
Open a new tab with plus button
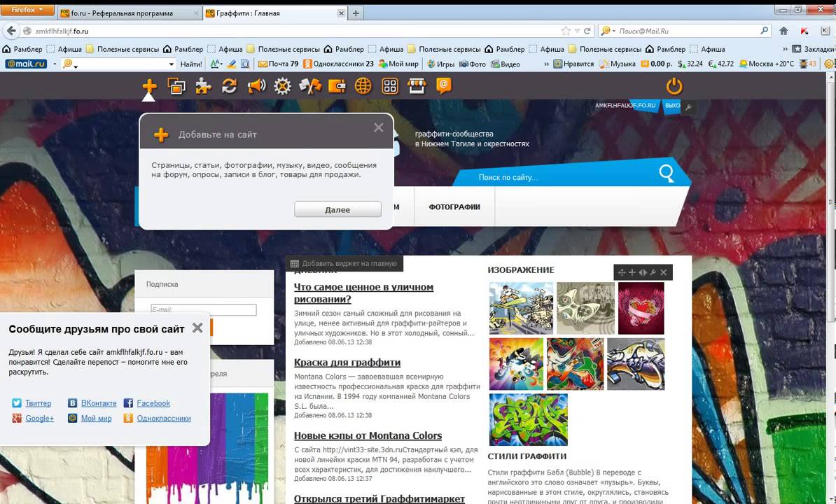click(x=356, y=13)
